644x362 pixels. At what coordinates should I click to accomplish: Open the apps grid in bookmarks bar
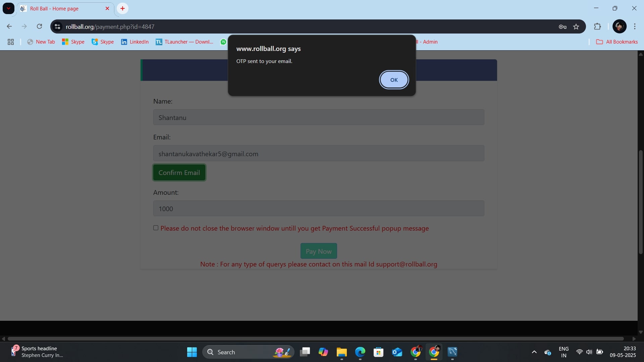[x=11, y=42]
